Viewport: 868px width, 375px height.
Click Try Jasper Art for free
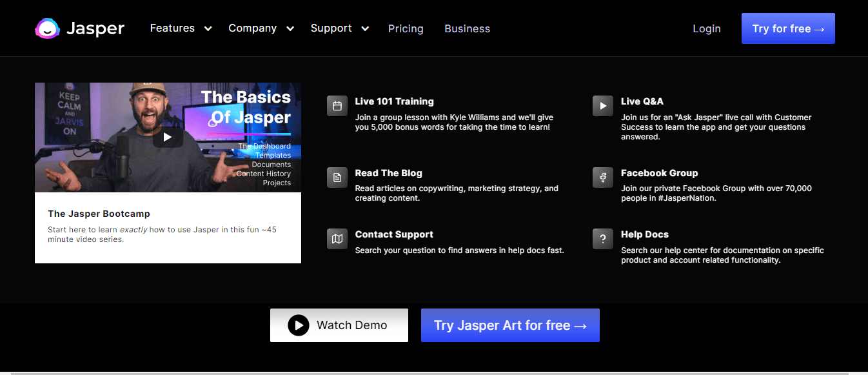[x=510, y=325]
